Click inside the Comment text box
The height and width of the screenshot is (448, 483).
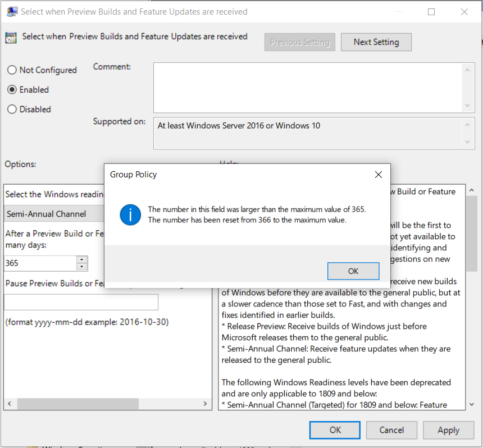[308, 87]
